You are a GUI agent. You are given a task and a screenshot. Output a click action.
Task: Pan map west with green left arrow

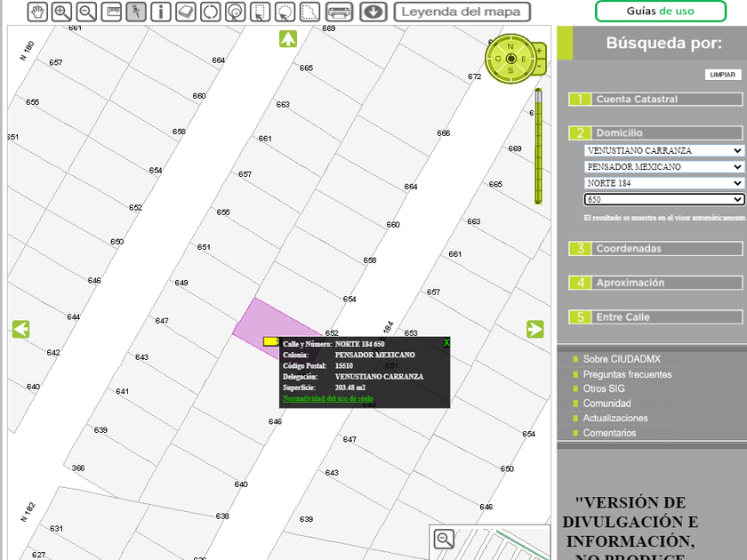(x=21, y=329)
